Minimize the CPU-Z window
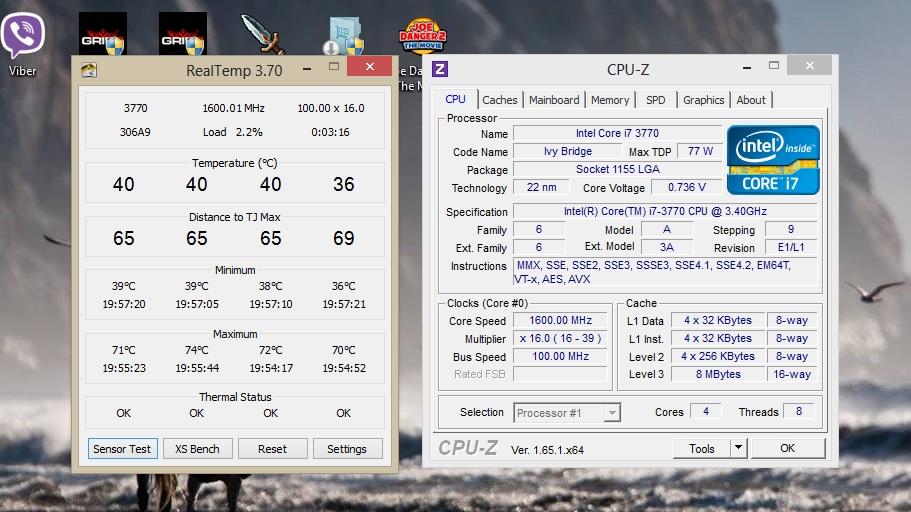 747,68
